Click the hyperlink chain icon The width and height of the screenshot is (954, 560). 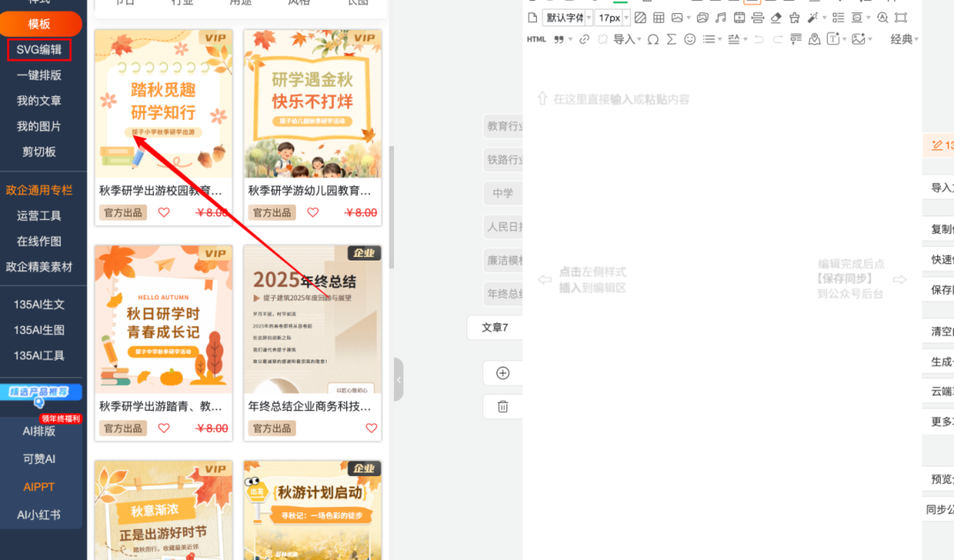[x=584, y=39]
